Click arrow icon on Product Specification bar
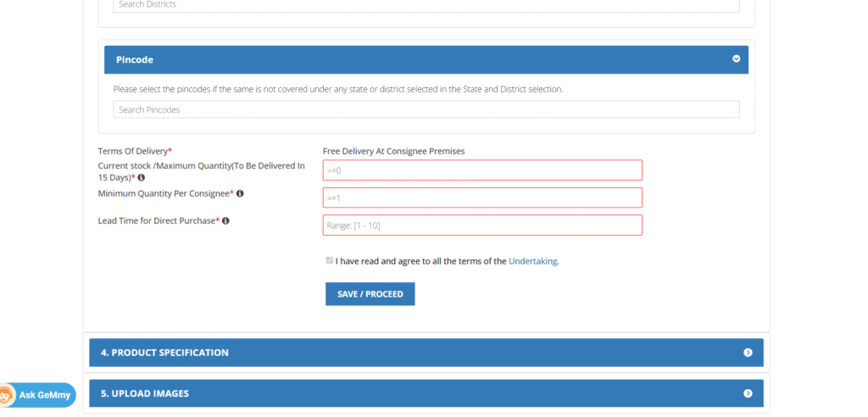 [748, 353]
